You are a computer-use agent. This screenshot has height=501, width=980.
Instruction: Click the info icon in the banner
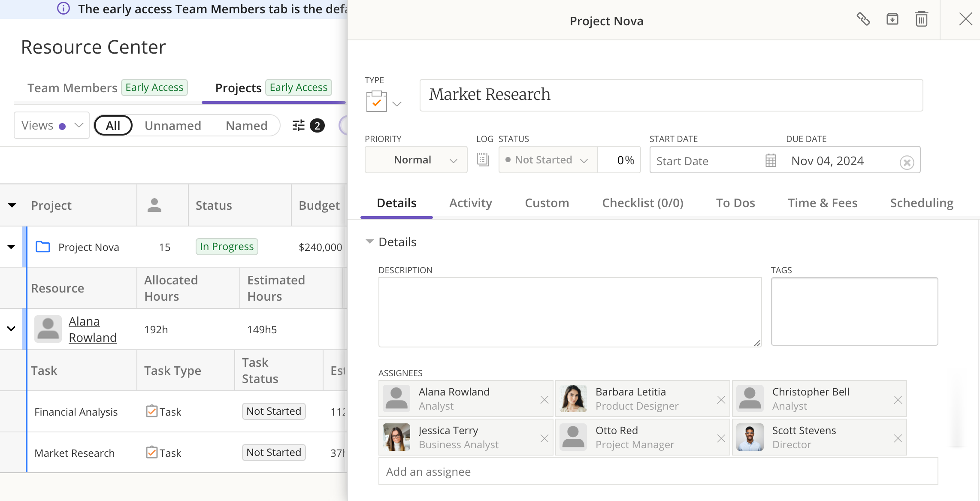point(64,9)
